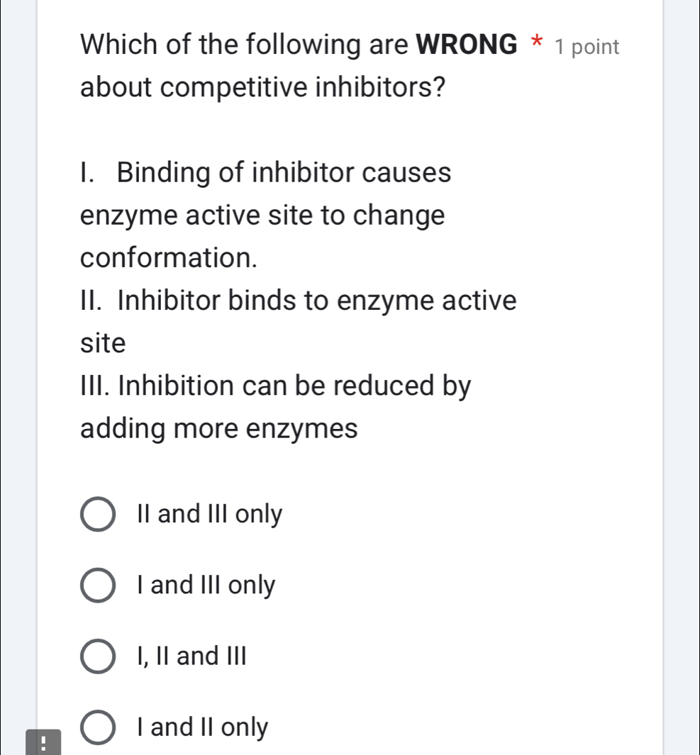Select the 'I and III only' answer

click(205, 584)
